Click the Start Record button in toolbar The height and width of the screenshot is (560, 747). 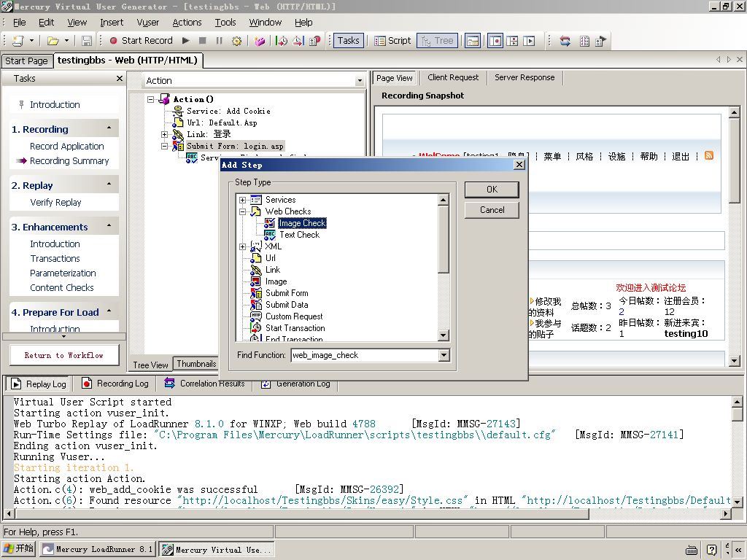[x=141, y=41]
